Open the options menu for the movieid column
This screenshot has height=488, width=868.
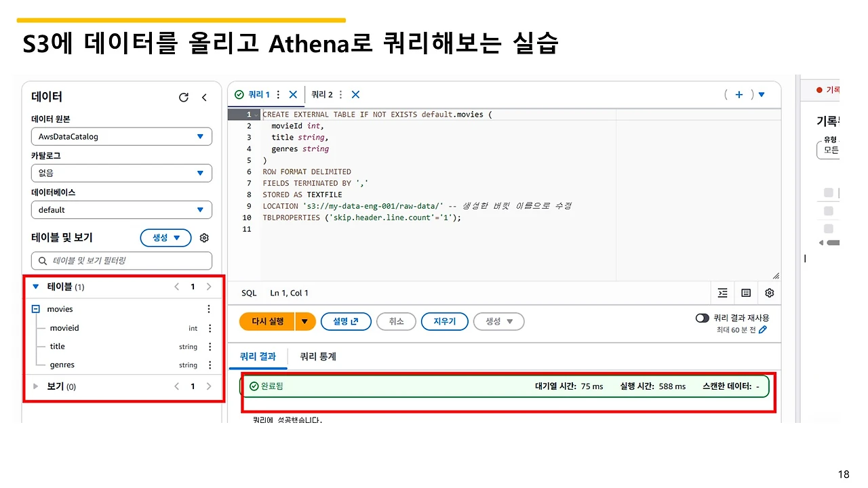click(x=210, y=328)
